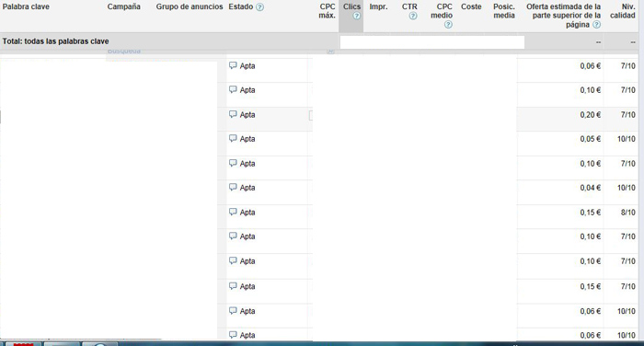The height and width of the screenshot is (346, 644).
Task: Select 0,06 € bid in the first Apta row
Action: tap(591, 65)
